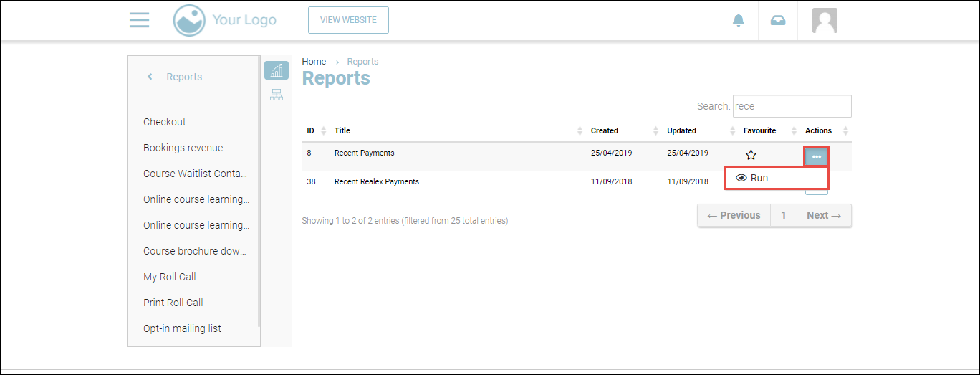
Task: Go to Home via breadcrumb
Action: coord(314,62)
